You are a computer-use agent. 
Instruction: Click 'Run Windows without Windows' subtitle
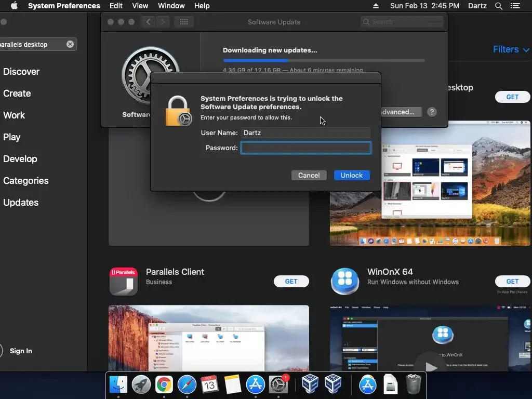coord(413,282)
